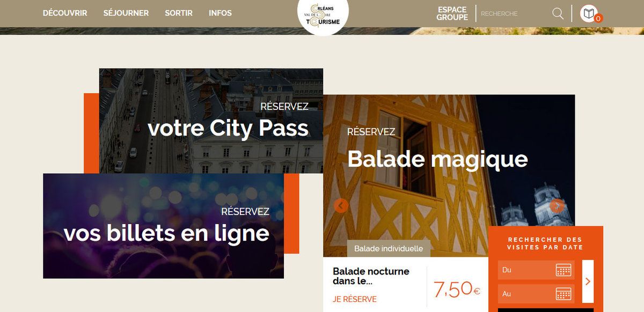Open the votre City Pass image tile
The height and width of the screenshot is (312, 644).
point(211,121)
